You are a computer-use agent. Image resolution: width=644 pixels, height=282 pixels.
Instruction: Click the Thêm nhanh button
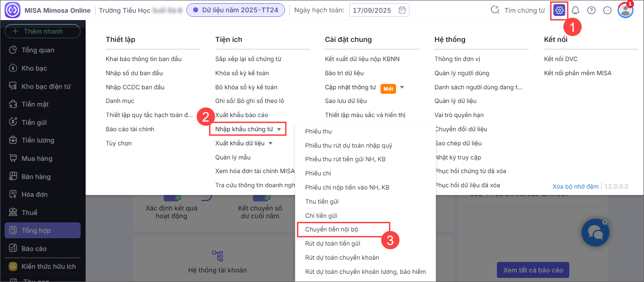[42, 31]
